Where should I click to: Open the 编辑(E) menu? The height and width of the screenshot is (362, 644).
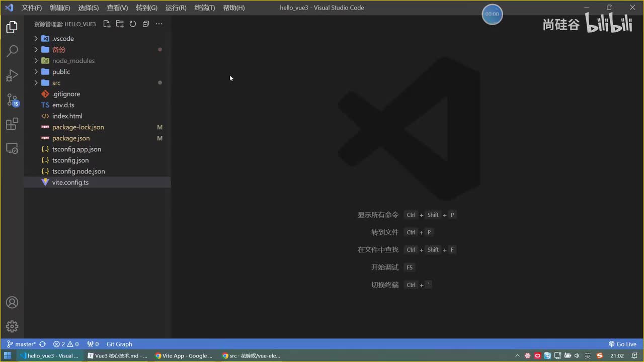click(60, 8)
